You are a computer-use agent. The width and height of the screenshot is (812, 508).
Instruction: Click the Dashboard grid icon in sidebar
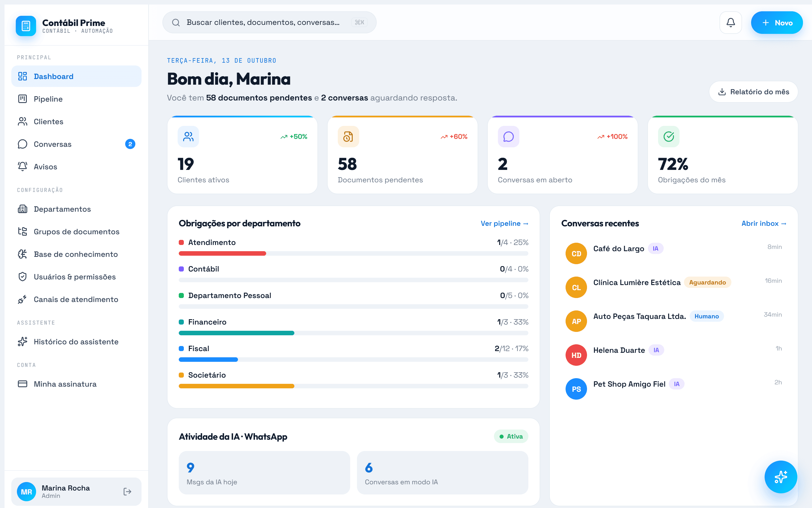click(23, 76)
